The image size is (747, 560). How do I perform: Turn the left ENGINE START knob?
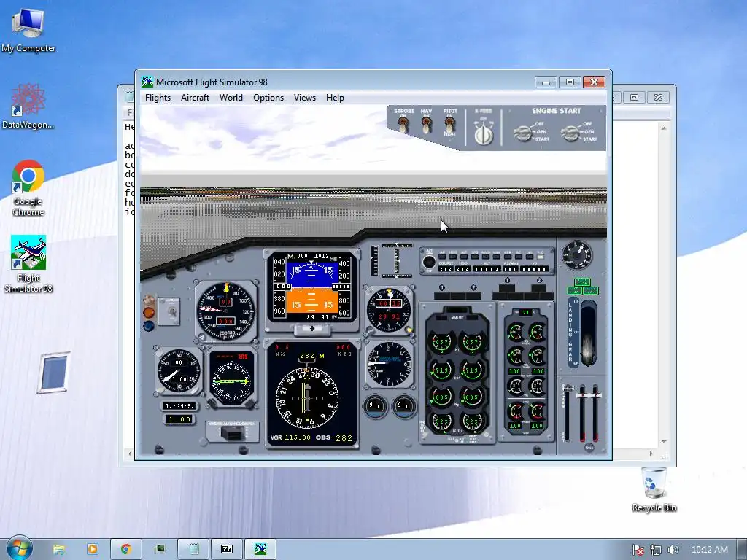point(523,133)
